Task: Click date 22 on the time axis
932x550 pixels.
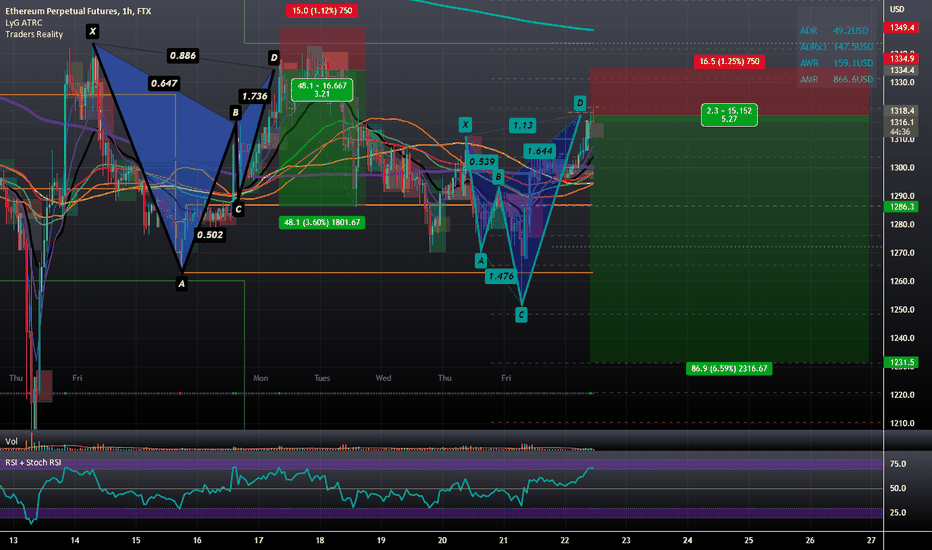Action: (565, 540)
